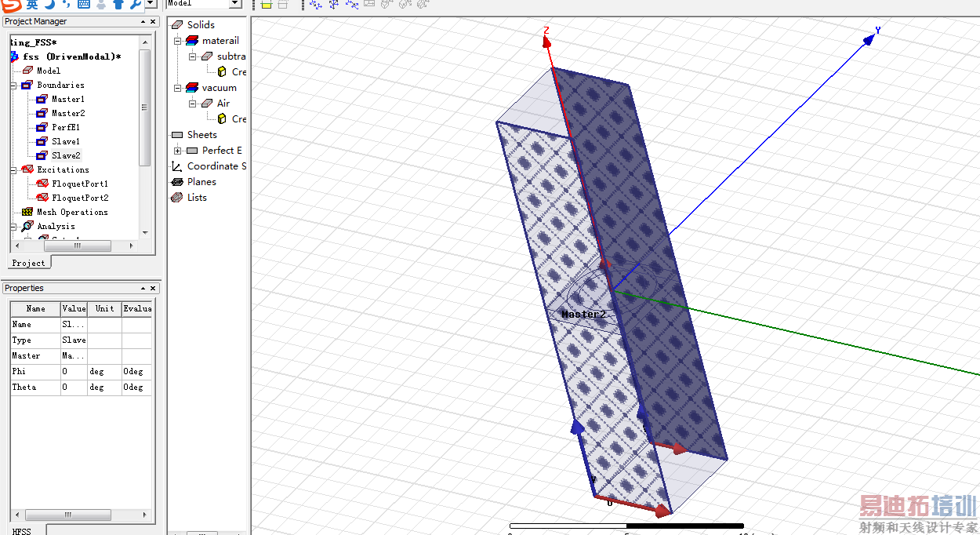Toggle the IME moon half-width icon
Viewport: 980px width, 535px height.
(x=49, y=4)
